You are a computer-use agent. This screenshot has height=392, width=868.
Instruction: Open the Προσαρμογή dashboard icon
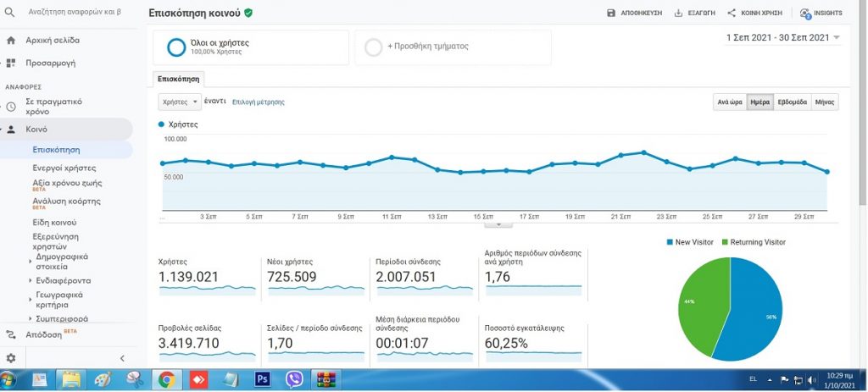click(x=11, y=63)
